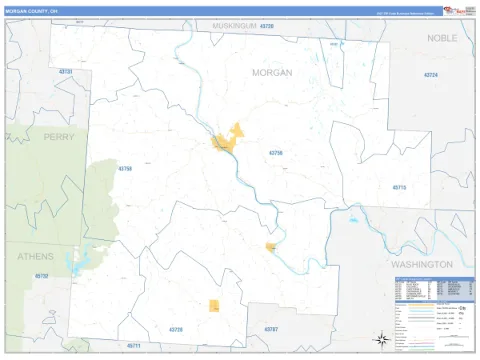Click the small orange town beside the river bend
The height and width of the screenshot is (360, 480).
pos(270,248)
